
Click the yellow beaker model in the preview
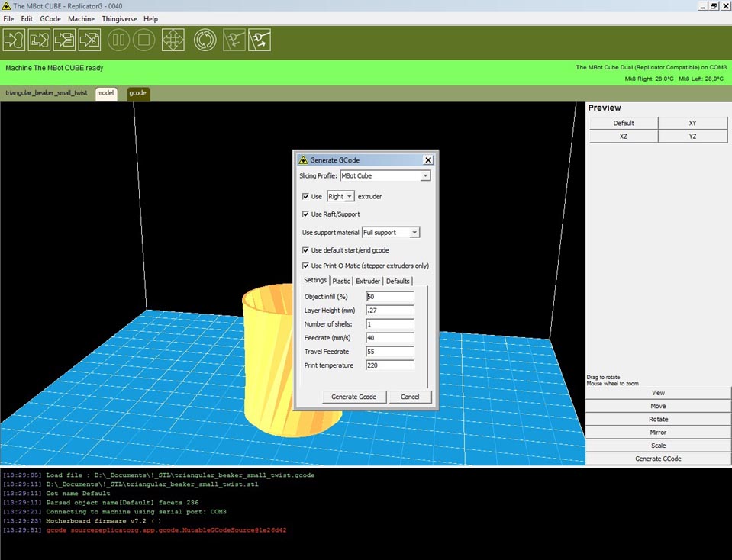pos(269,359)
